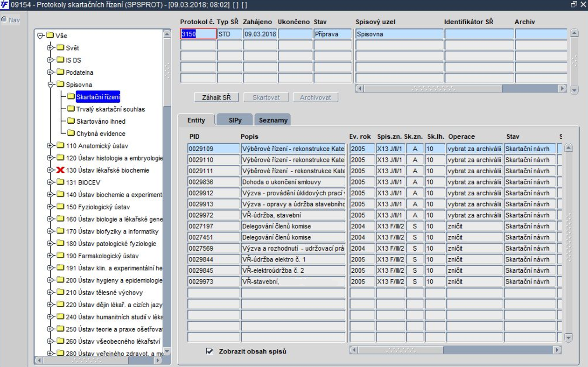The image size is (588, 367).
Task: Click the entity table horizontal scrollbar thumb
Action: [x=401, y=350]
